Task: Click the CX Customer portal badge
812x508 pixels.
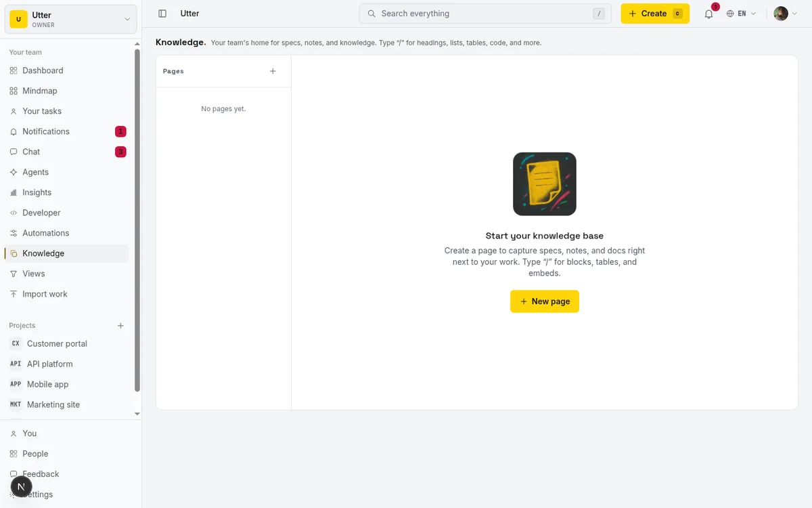Action: (16, 343)
